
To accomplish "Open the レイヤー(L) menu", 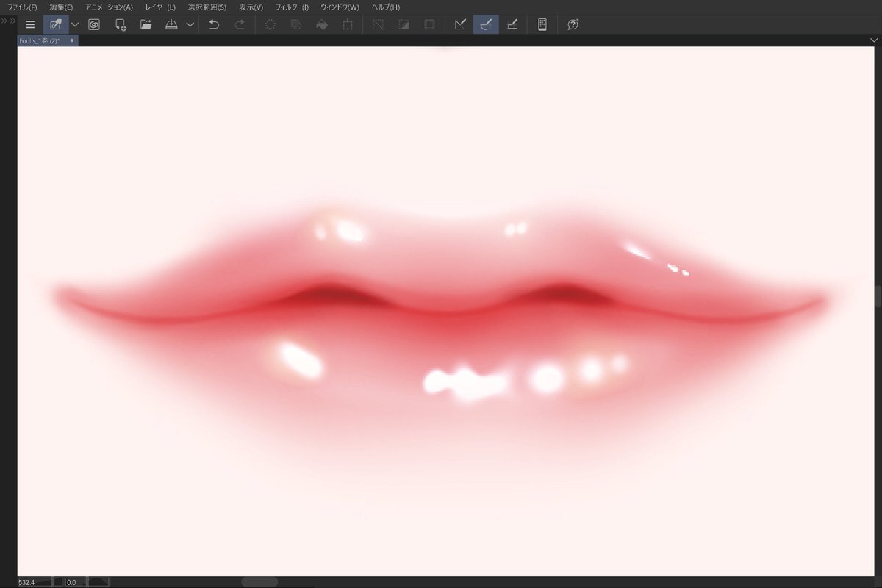I will pos(160,7).
